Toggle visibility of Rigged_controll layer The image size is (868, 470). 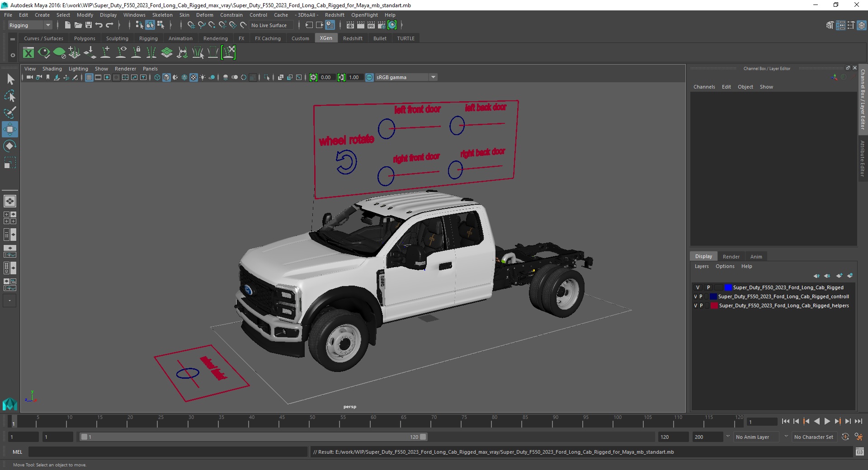(695, 297)
